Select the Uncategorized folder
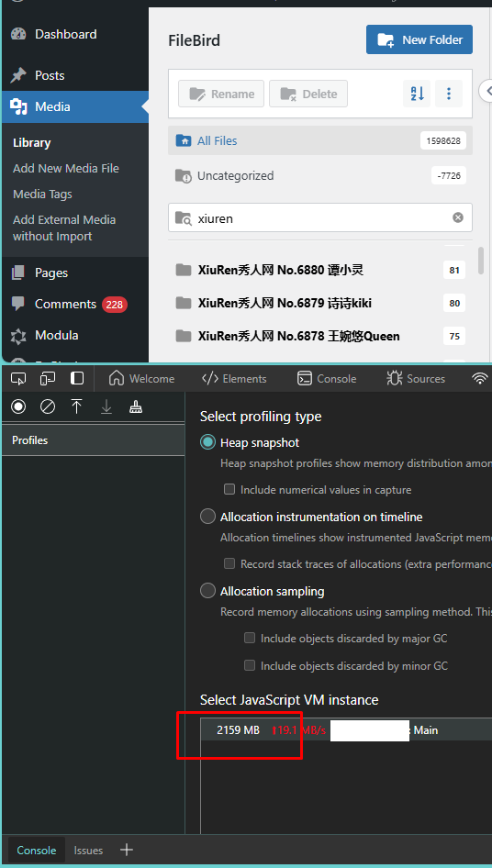The image size is (492, 868). tap(320, 176)
